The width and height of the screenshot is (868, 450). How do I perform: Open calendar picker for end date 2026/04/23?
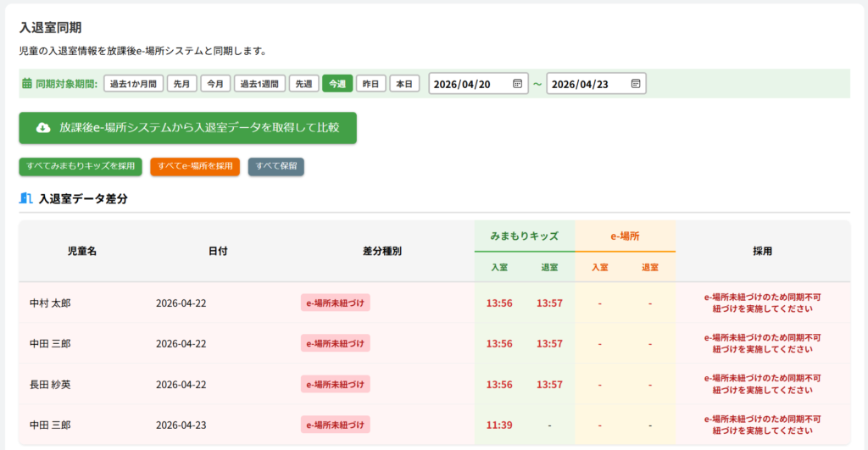(x=635, y=84)
